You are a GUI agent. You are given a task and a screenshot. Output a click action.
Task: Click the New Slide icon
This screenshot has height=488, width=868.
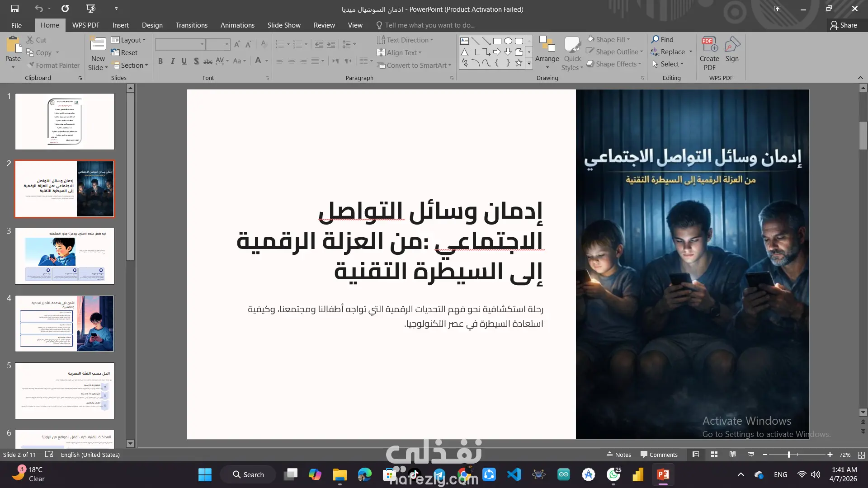tap(98, 44)
